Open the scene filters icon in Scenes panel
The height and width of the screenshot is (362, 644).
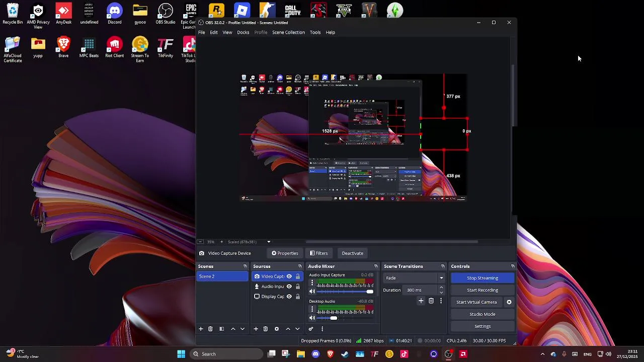tap(221, 329)
